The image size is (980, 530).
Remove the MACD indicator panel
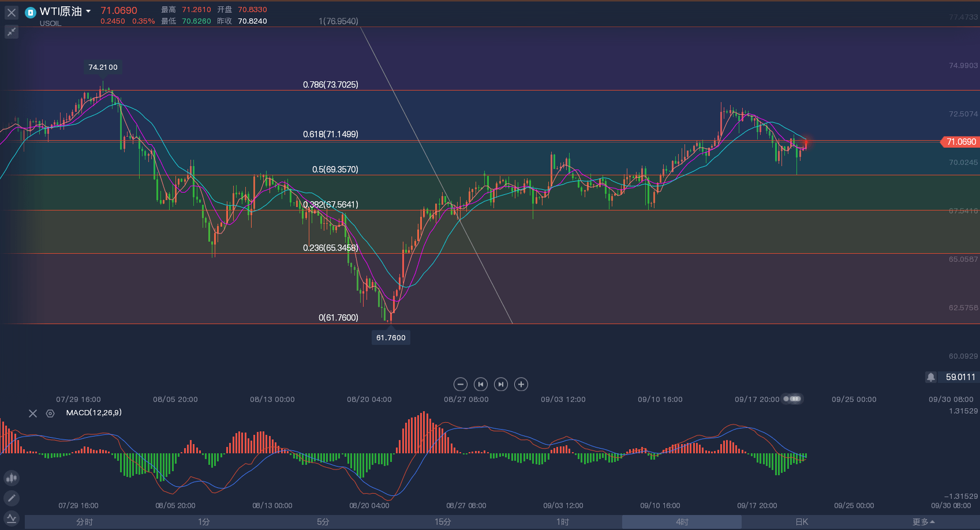tap(33, 414)
